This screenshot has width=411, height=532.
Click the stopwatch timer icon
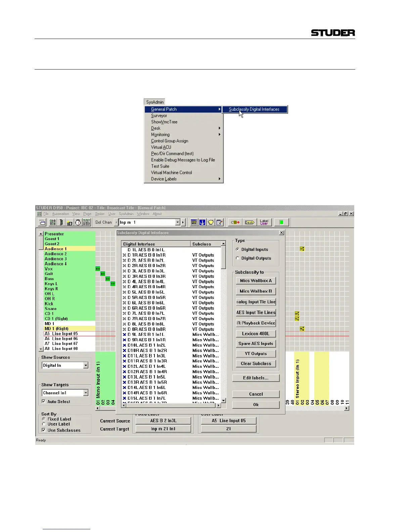click(x=78, y=222)
